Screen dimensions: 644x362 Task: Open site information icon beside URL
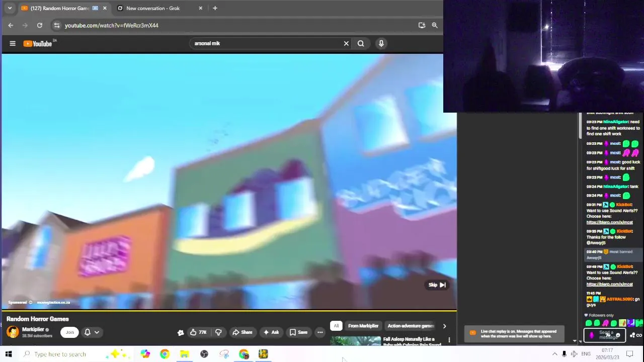pos(57,25)
